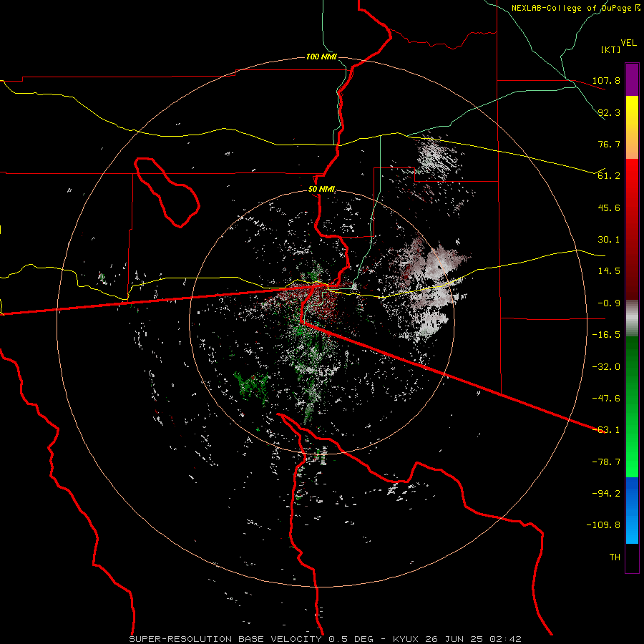Click the -109.8 velocity scale value
Screen dimensions: 644x644
[x=603, y=525]
